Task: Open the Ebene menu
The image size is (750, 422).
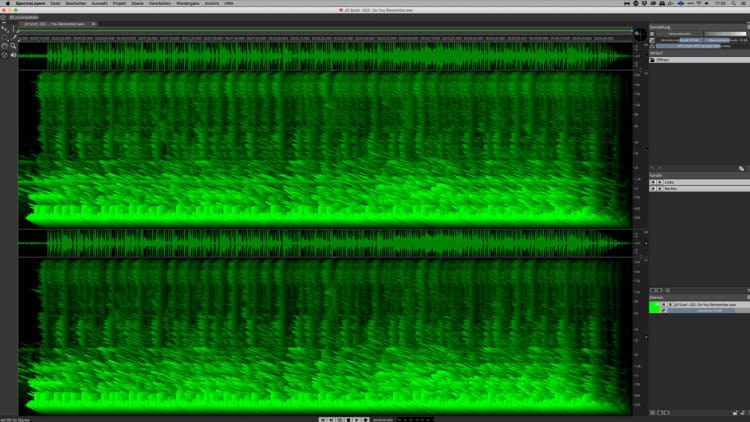Action: (x=137, y=3)
